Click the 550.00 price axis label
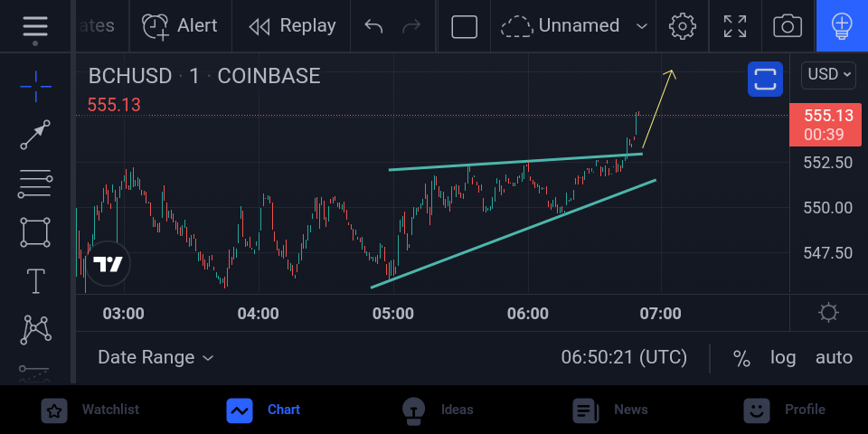868x434 pixels. (x=827, y=208)
